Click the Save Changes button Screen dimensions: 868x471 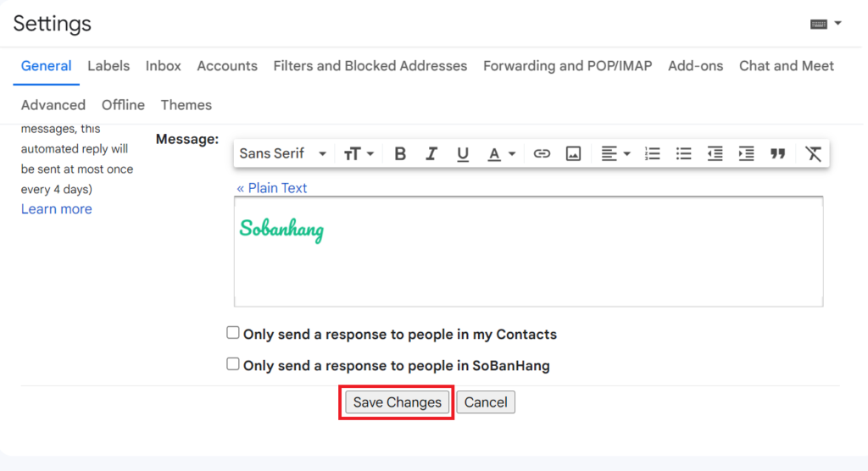tap(397, 402)
